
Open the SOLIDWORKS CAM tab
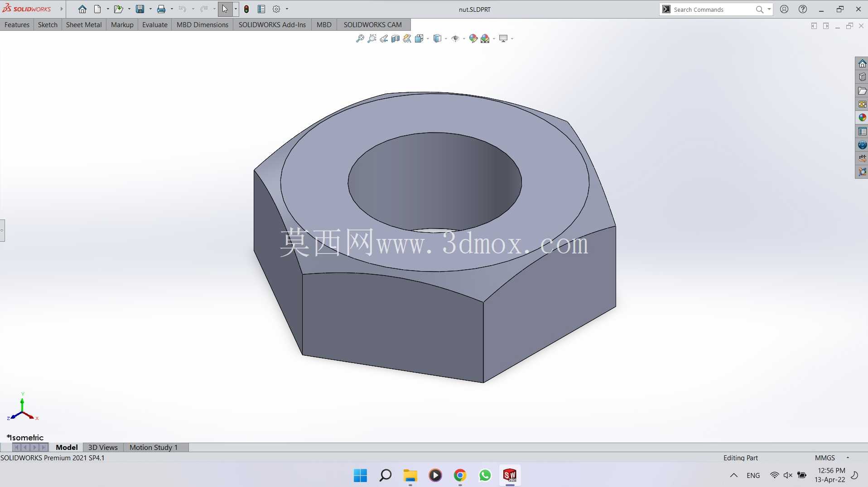pos(372,25)
